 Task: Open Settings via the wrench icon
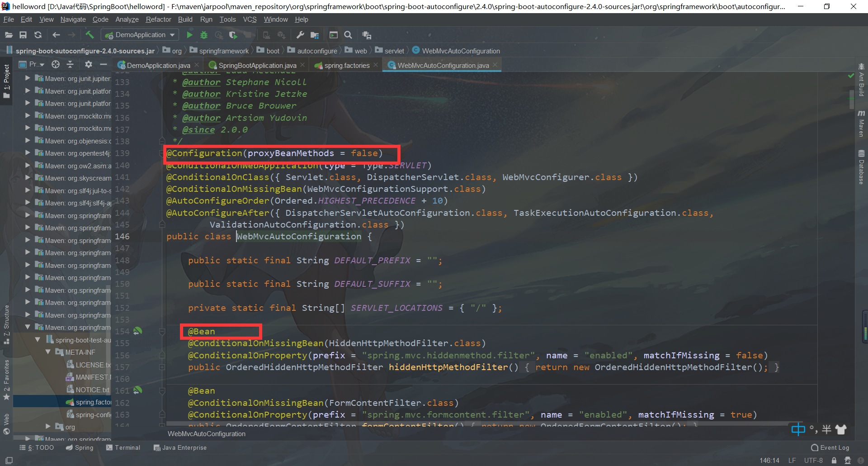click(x=300, y=35)
